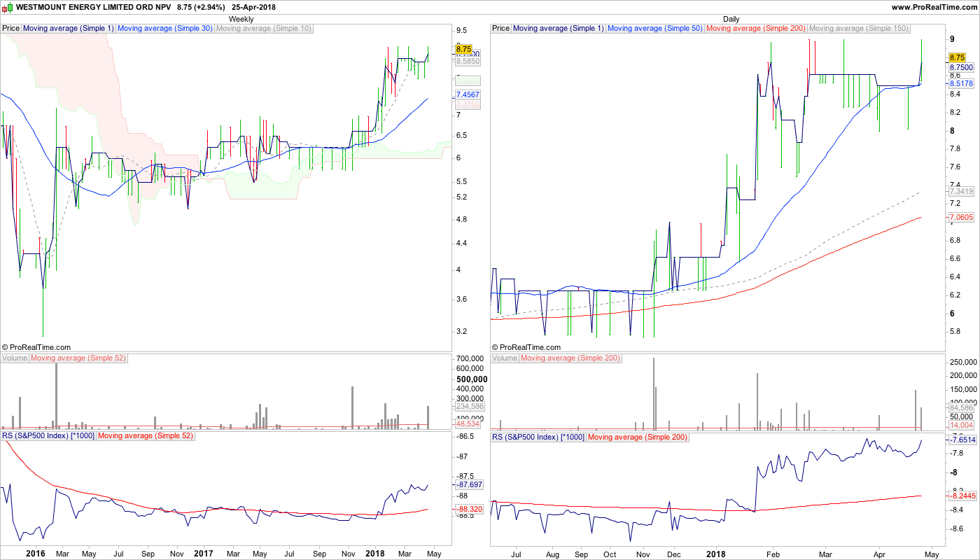Screen dimensions: 980x560
Task: Click the 2017 label on the Weekly time axis
Action: (203, 554)
